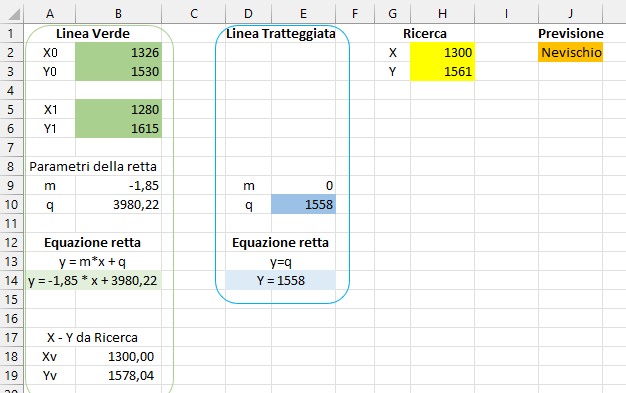Select column G header
This screenshot has width=626, height=393.
tap(392, 14)
